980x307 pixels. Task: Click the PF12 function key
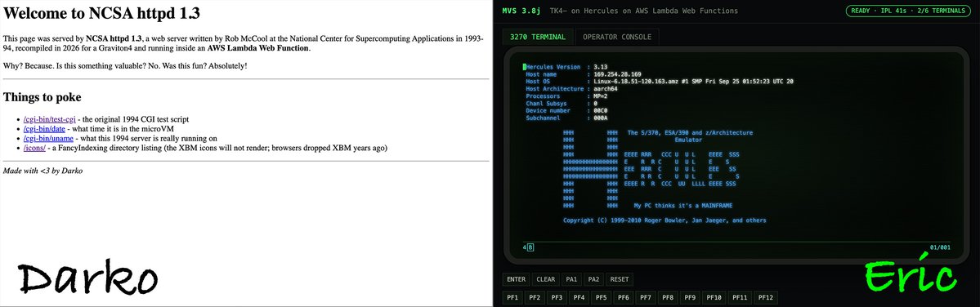(x=766, y=298)
